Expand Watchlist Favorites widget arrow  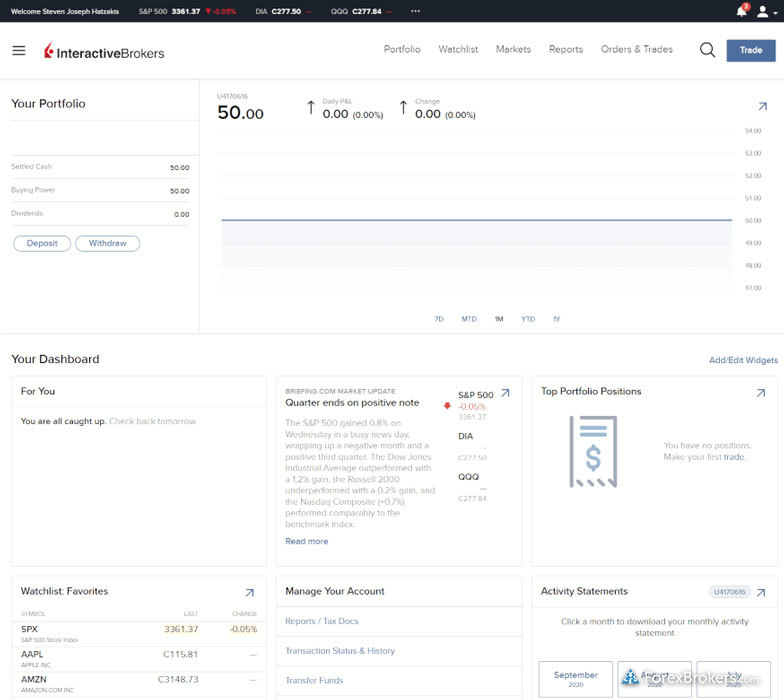250,592
